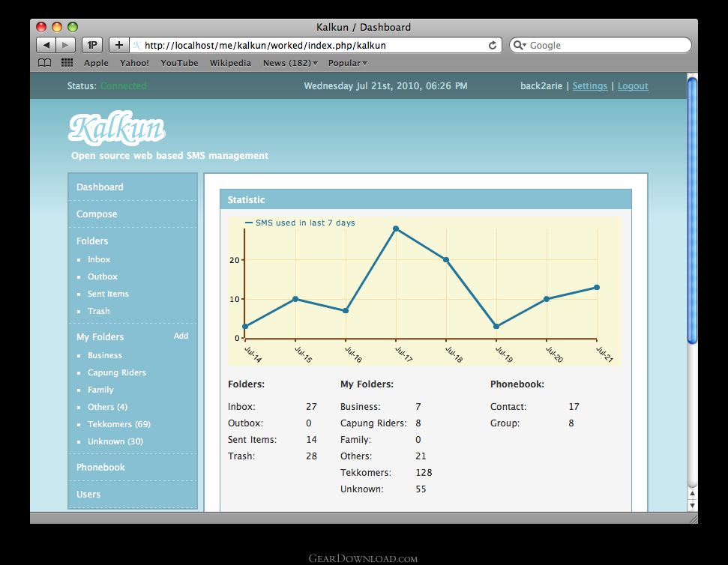Click the Statistic panel header
Viewport: 728px width, 565px height.
pyautogui.click(x=426, y=199)
